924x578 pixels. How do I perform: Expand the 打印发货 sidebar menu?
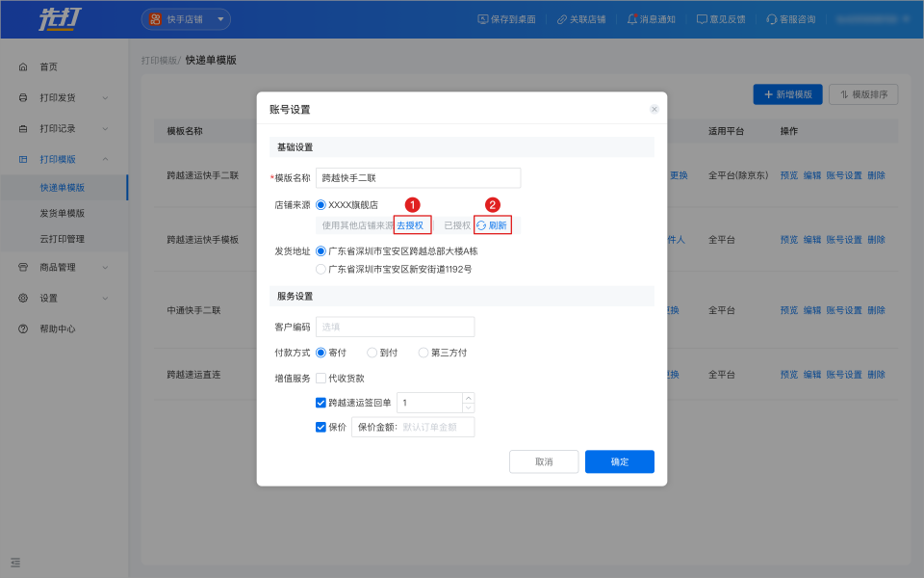click(64, 97)
